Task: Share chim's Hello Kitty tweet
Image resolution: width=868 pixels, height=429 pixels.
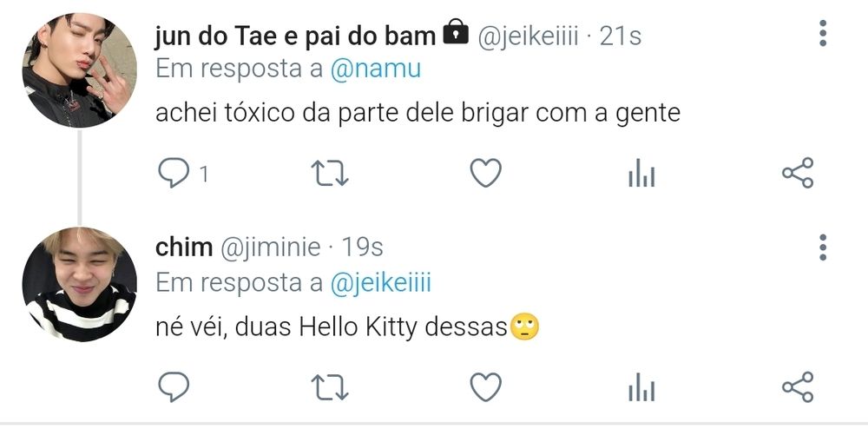Action: pos(798,386)
